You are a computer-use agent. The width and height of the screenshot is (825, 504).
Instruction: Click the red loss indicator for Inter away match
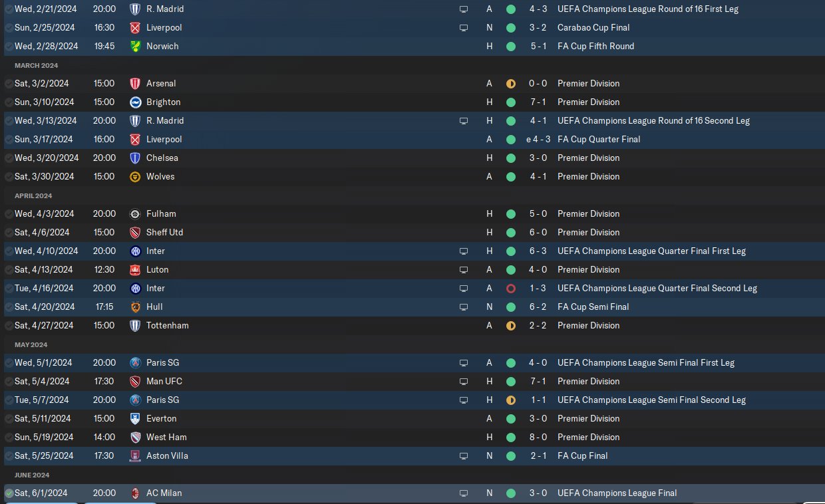click(x=511, y=288)
